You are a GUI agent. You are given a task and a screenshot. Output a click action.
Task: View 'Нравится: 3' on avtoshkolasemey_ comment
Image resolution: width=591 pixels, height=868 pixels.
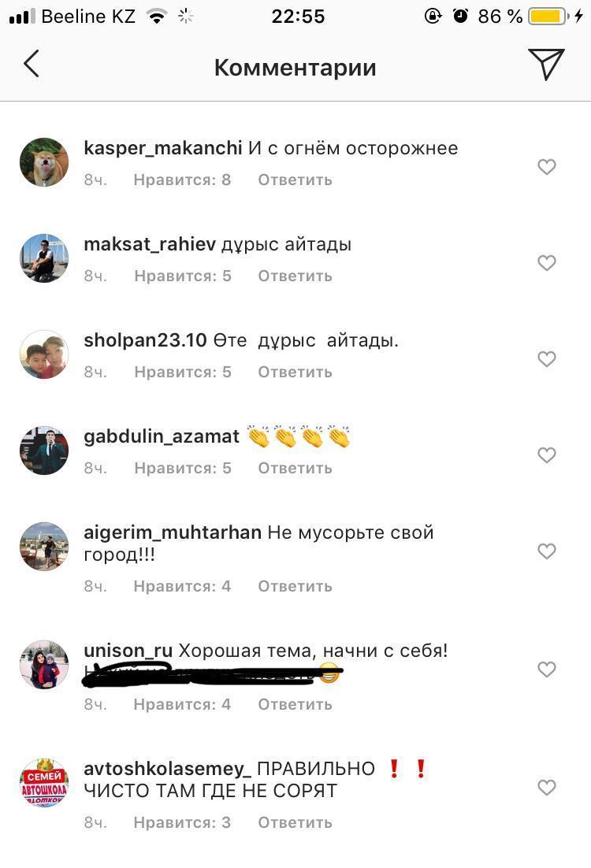[x=182, y=822]
